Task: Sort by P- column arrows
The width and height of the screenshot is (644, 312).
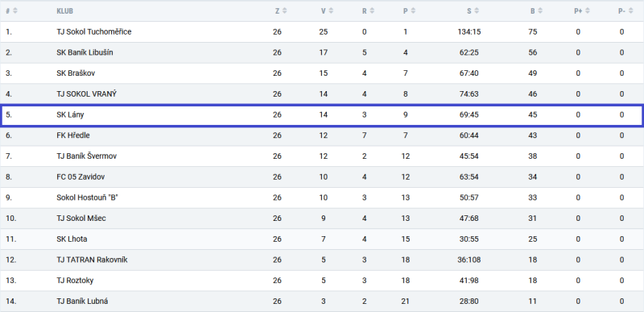Action: pos(631,11)
